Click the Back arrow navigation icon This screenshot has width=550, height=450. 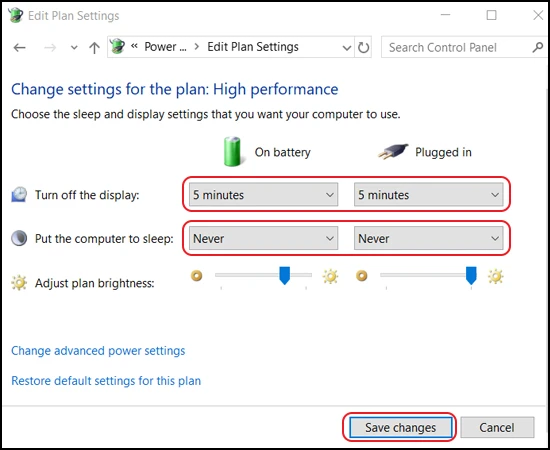click(x=20, y=47)
